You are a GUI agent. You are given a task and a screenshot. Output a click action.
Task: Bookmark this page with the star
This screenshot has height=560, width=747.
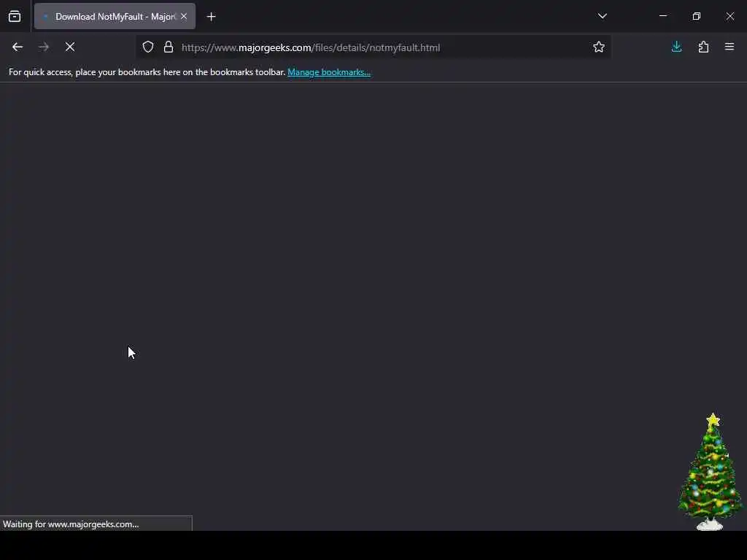point(599,47)
